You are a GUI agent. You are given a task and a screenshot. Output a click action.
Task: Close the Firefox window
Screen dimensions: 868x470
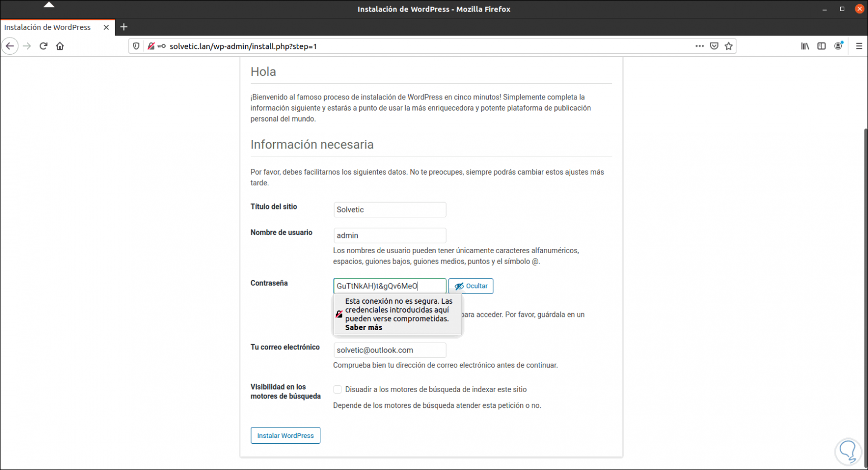click(860, 9)
